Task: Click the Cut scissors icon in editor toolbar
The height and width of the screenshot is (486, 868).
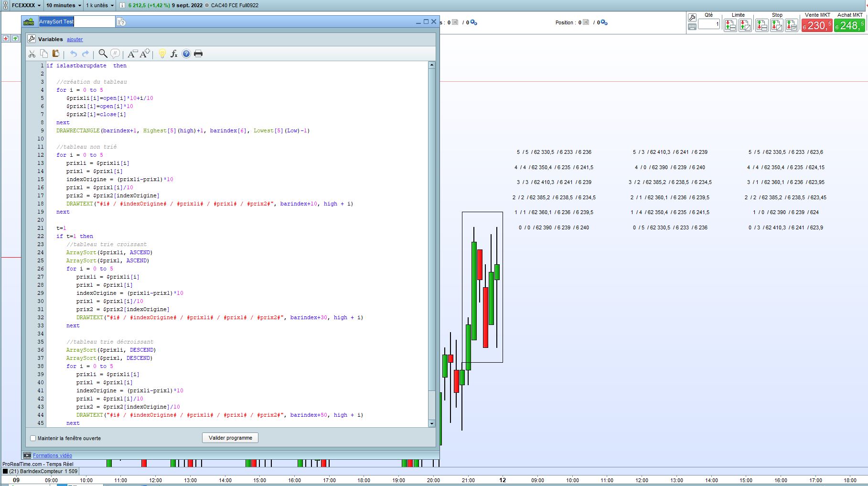Action: tap(32, 54)
